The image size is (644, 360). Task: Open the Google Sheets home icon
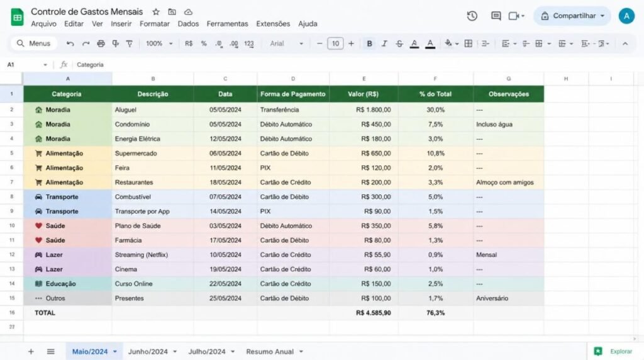(x=17, y=17)
